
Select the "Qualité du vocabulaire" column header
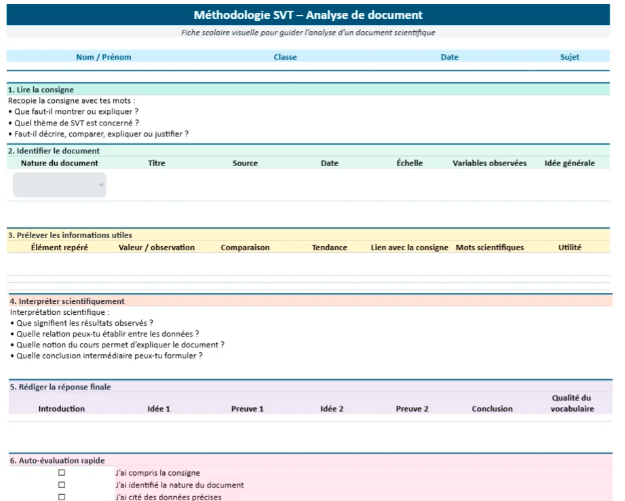(x=571, y=403)
